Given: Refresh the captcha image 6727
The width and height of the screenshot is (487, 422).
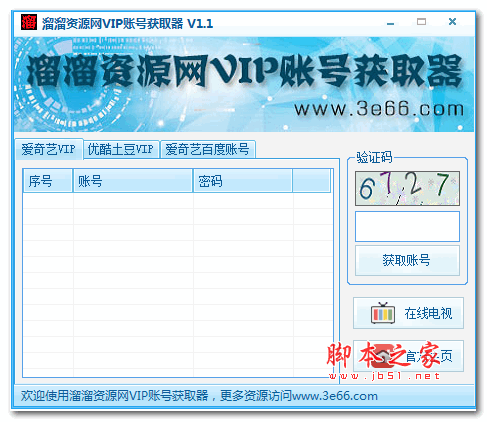Looking at the screenshot, I should [x=407, y=188].
